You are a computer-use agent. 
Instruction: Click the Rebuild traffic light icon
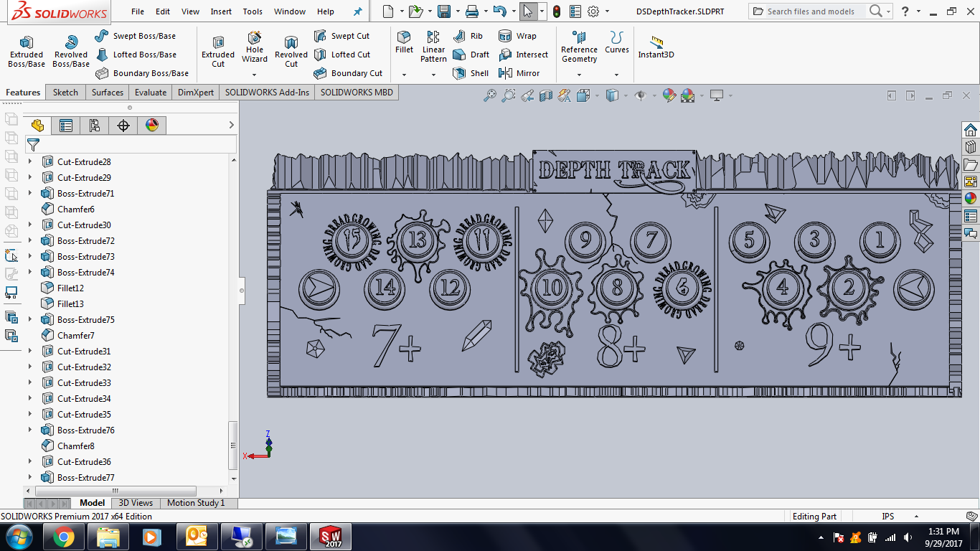[556, 11]
